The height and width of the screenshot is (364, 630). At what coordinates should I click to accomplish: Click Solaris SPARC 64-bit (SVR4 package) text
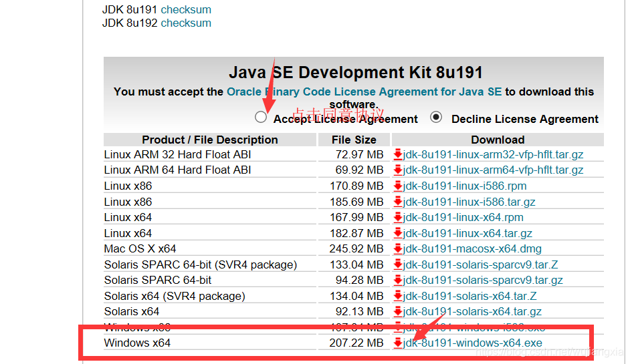point(201,265)
